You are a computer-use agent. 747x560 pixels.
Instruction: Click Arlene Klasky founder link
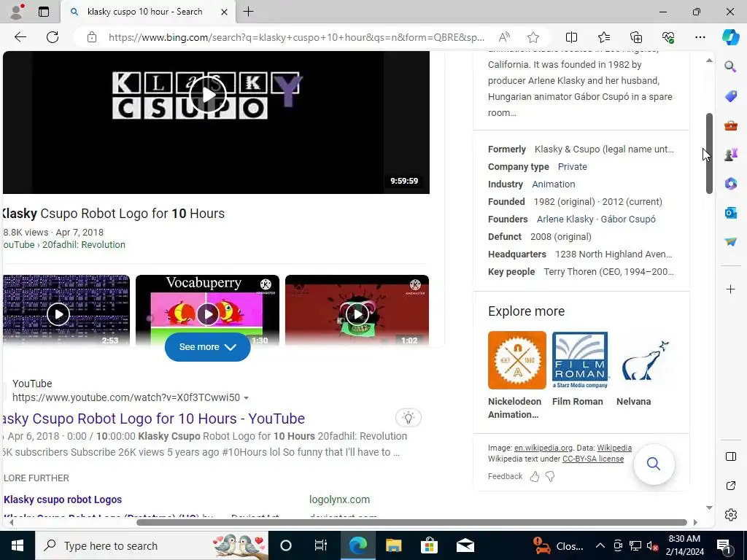[565, 219]
